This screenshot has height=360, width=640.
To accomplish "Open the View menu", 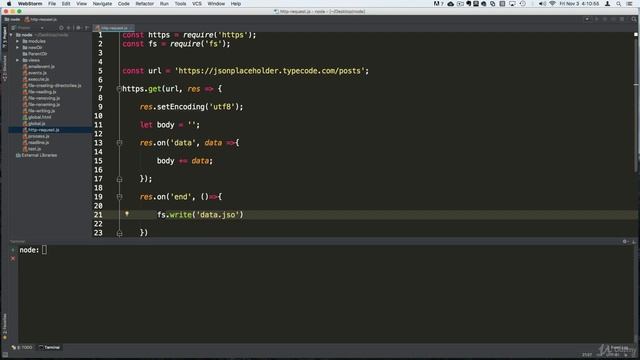I will 81,4.
